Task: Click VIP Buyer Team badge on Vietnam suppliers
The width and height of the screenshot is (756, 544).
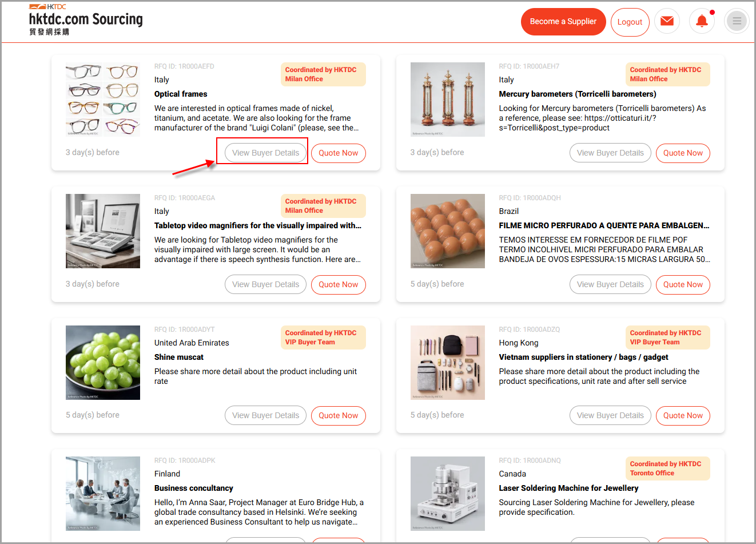Action: pos(668,337)
